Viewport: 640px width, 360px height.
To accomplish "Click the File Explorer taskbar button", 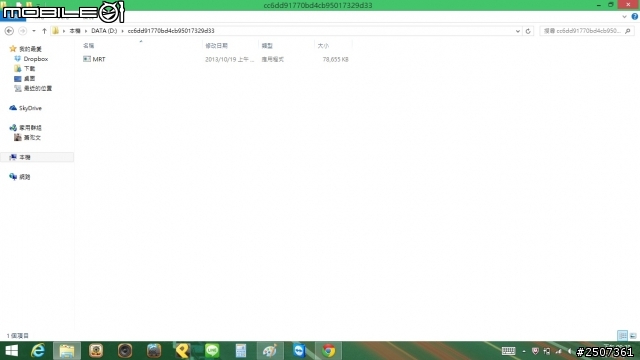I will point(67,351).
